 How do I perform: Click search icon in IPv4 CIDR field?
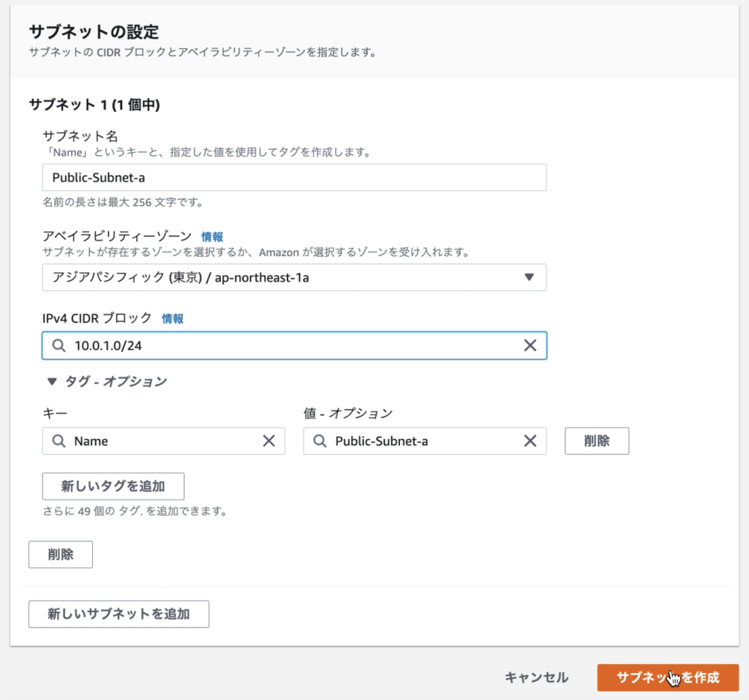click(x=59, y=345)
